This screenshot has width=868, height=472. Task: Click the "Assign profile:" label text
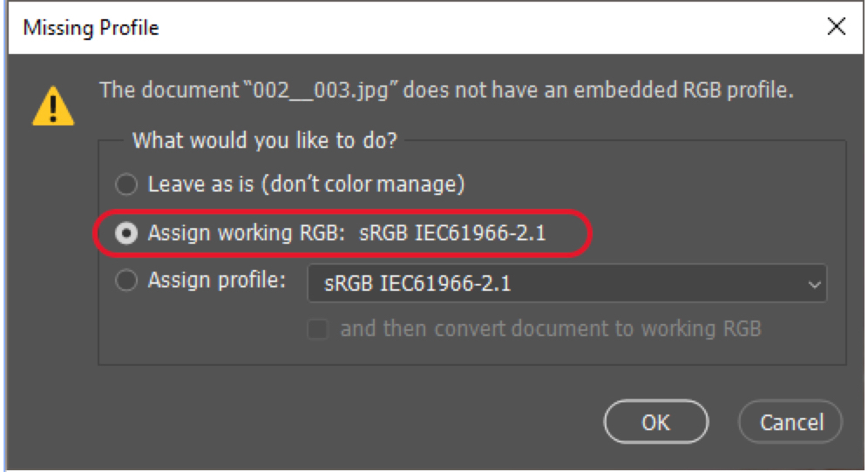click(216, 280)
